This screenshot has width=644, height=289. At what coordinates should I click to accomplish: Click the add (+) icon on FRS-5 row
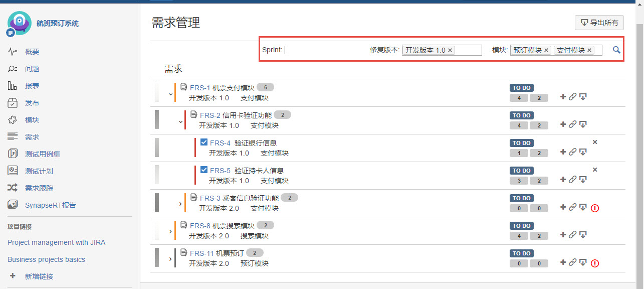pos(563,180)
